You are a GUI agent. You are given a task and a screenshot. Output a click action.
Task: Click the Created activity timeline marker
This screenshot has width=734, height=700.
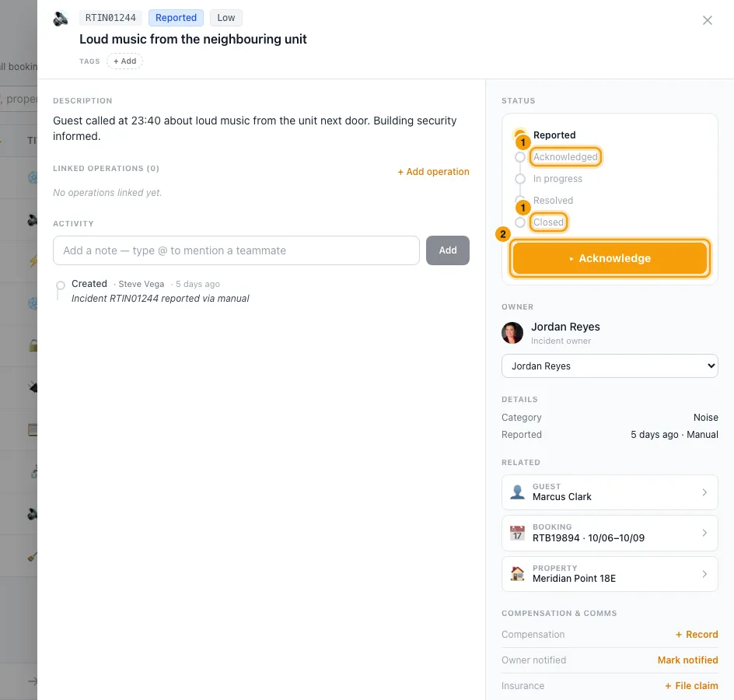point(61,285)
